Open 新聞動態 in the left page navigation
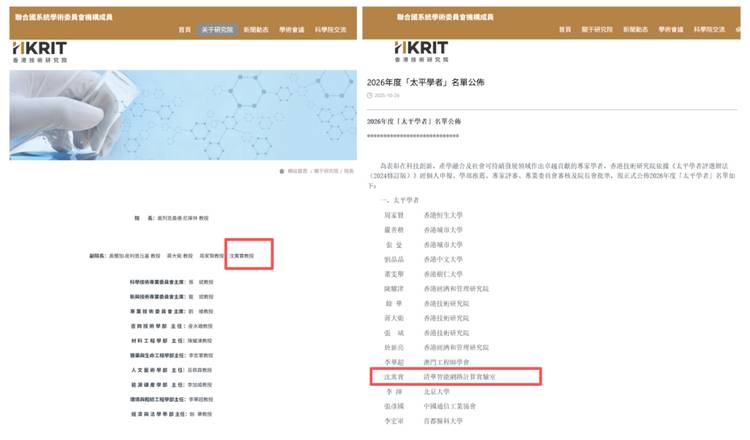 click(257, 30)
